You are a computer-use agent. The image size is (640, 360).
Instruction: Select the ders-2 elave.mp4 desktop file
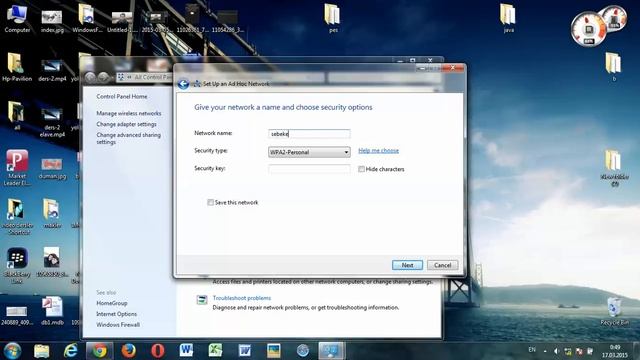click(x=52, y=121)
